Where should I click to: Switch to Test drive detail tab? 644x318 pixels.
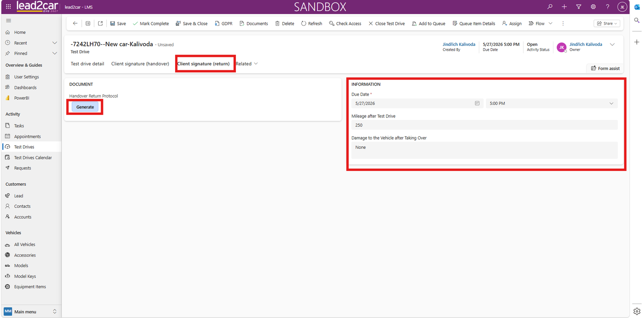[87, 64]
